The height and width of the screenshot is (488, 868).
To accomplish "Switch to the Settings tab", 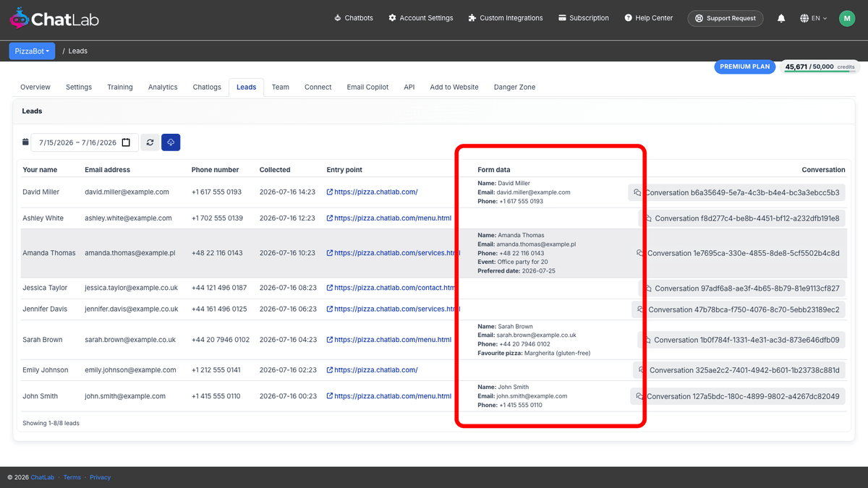I will (x=79, y=87).
